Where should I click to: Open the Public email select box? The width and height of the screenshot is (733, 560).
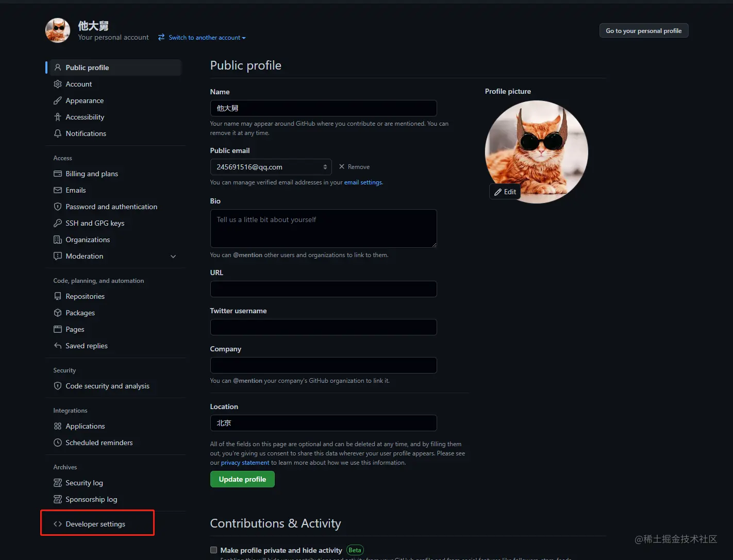tap(271, 167)
